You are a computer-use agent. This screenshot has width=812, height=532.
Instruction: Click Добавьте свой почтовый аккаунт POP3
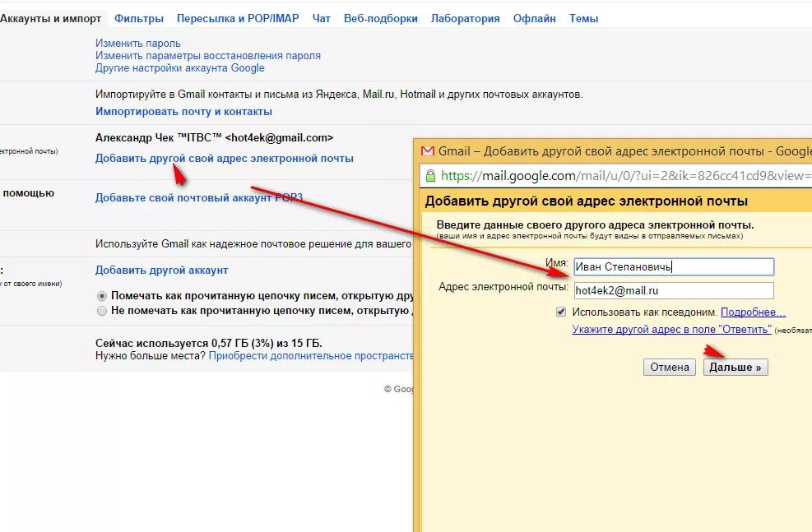199,197
